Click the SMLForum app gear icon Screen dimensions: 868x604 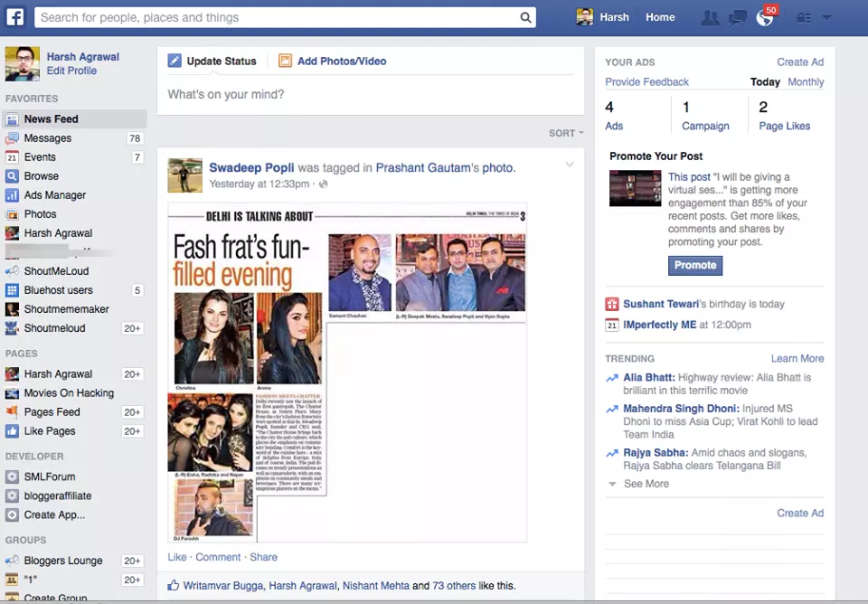pos(12,477)
